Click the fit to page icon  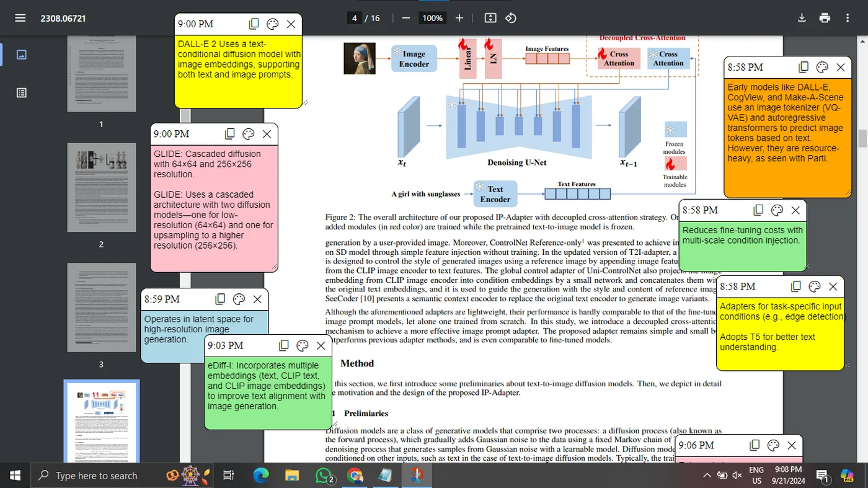tap(490, 18)
